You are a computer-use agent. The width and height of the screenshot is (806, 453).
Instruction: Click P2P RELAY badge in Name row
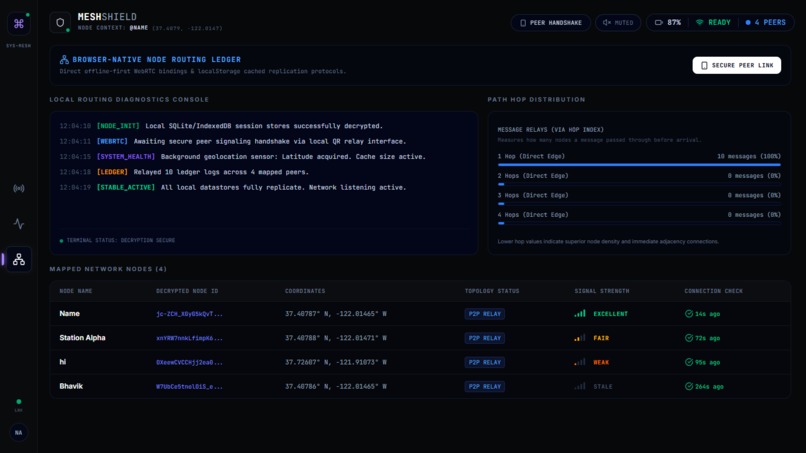(x=485, y=314)
